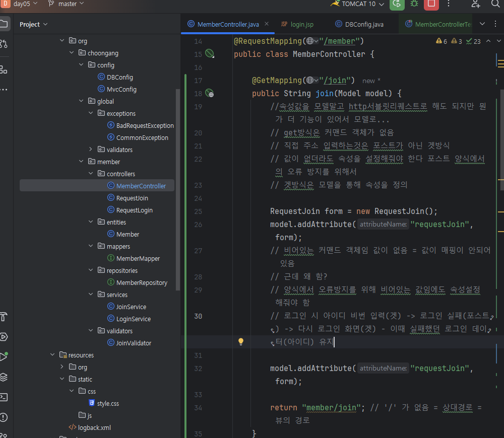Open the Services tool window icon
The image size is (504, 438).
(x=4, y=336)
